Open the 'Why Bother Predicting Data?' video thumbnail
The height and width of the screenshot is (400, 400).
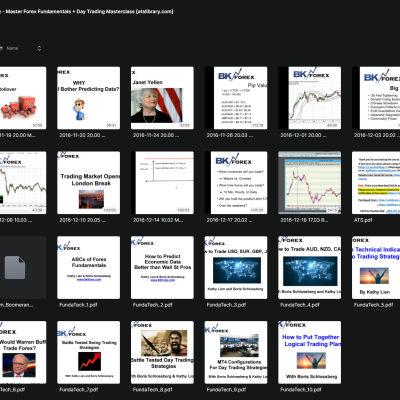coord(88,98)
